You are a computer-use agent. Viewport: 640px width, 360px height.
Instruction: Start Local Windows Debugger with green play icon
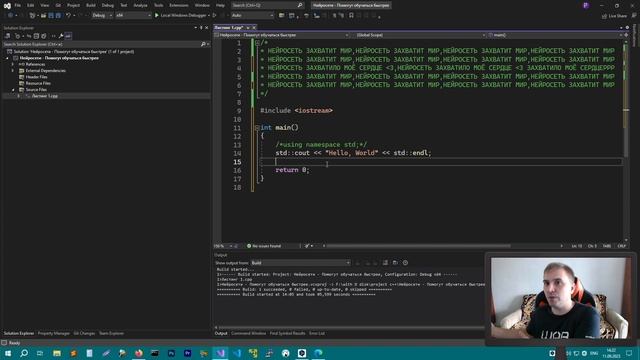(182, 16)
